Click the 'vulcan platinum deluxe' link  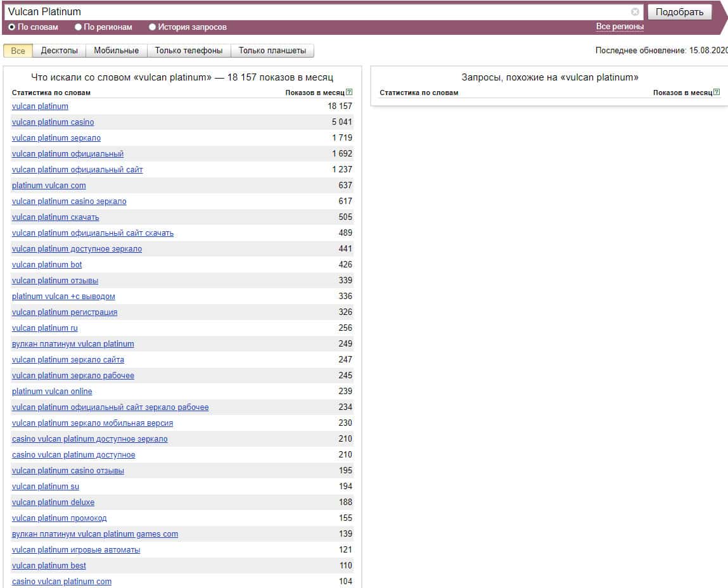click(53, 502)
